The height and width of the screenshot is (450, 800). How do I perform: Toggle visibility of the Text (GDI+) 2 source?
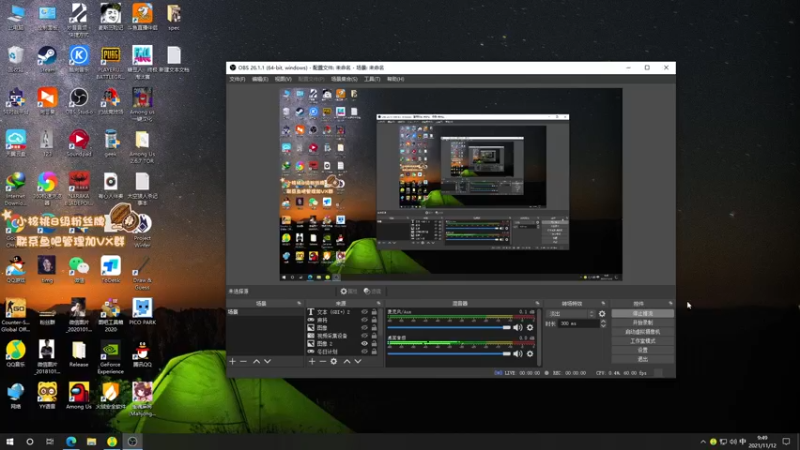point(364,312)
